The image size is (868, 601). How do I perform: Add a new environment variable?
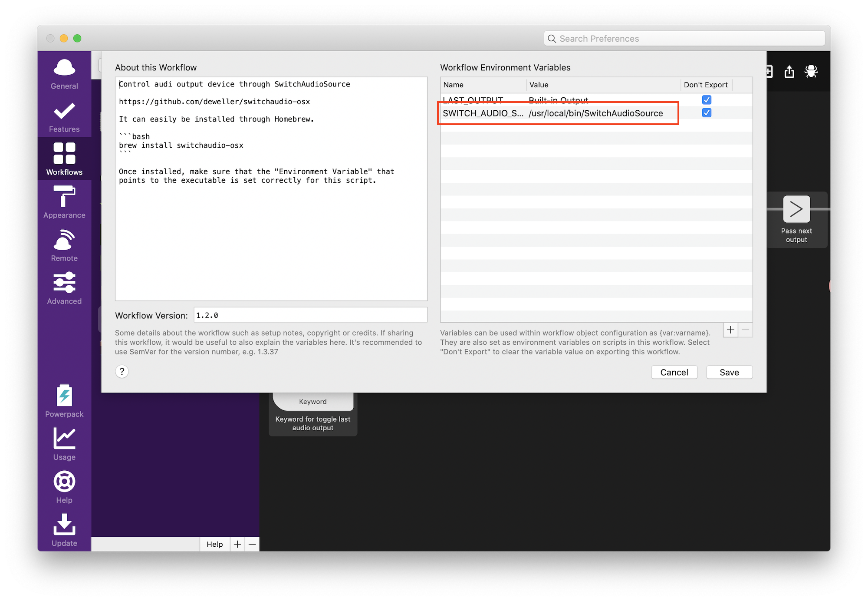pos(730,330)
